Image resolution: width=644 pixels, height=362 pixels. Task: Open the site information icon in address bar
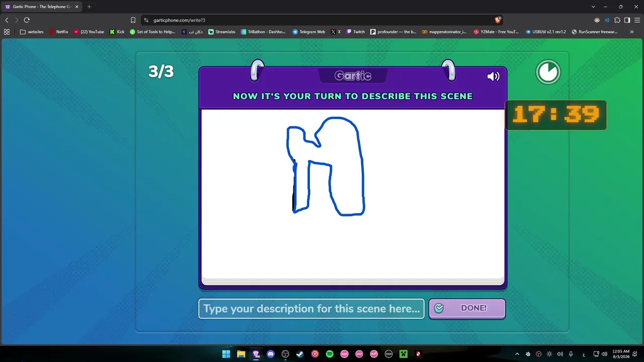tap(146, 20)
